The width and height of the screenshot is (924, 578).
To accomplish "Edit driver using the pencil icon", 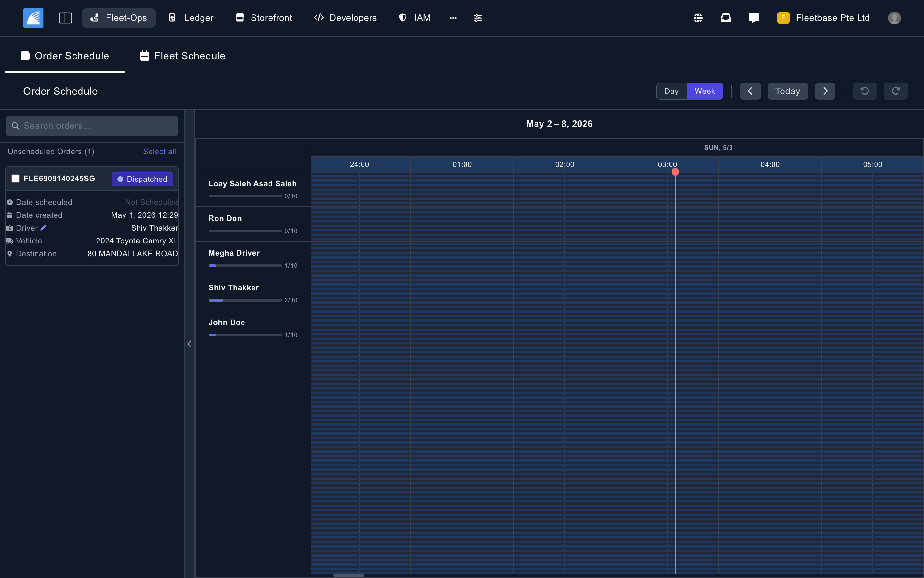I will click(x=44, y=228).
